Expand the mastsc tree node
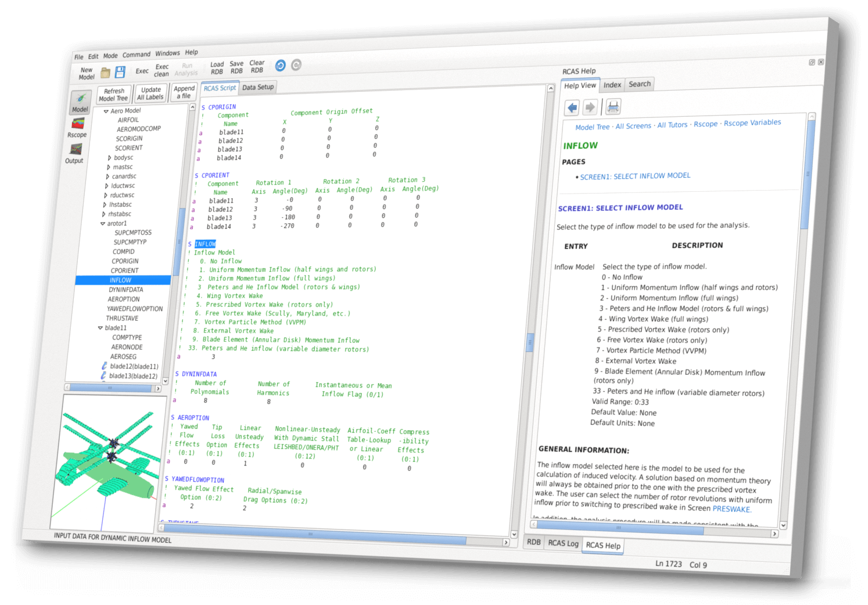This screenshot has height=605, width=868. pos(109,167)
